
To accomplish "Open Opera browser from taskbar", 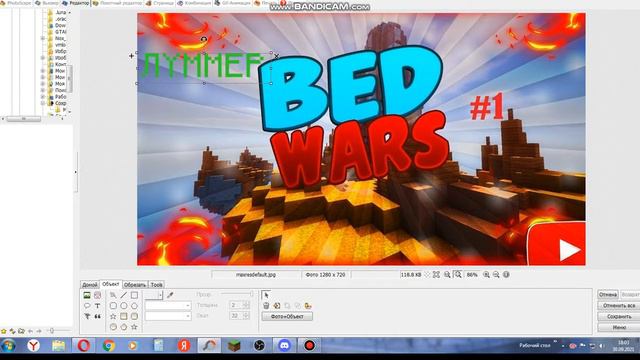I will 84,345.
